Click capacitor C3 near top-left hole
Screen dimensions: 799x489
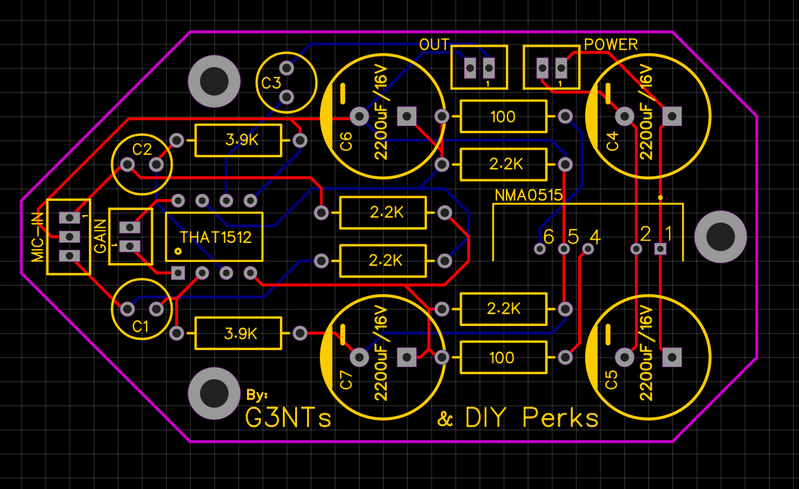(285, 83)
